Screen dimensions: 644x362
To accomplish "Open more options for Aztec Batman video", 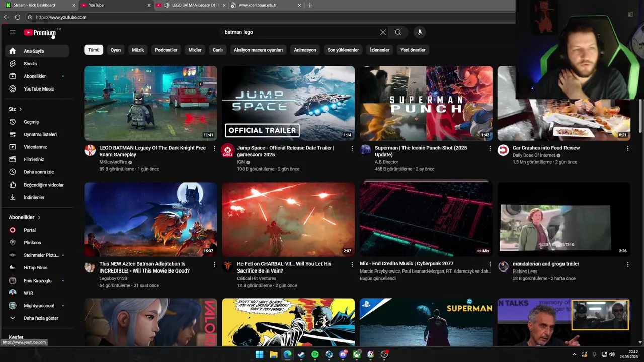I will click(x=214, y=264).
